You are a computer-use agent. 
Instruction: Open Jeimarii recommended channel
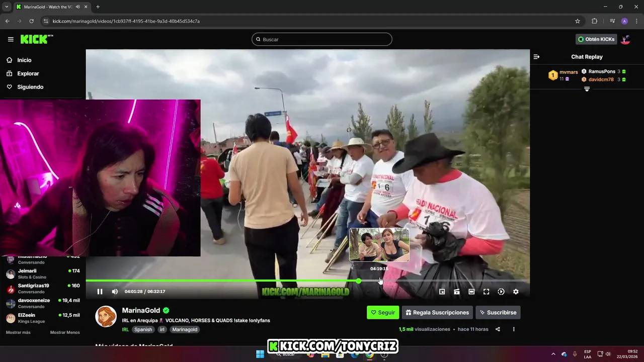point(43,274)
